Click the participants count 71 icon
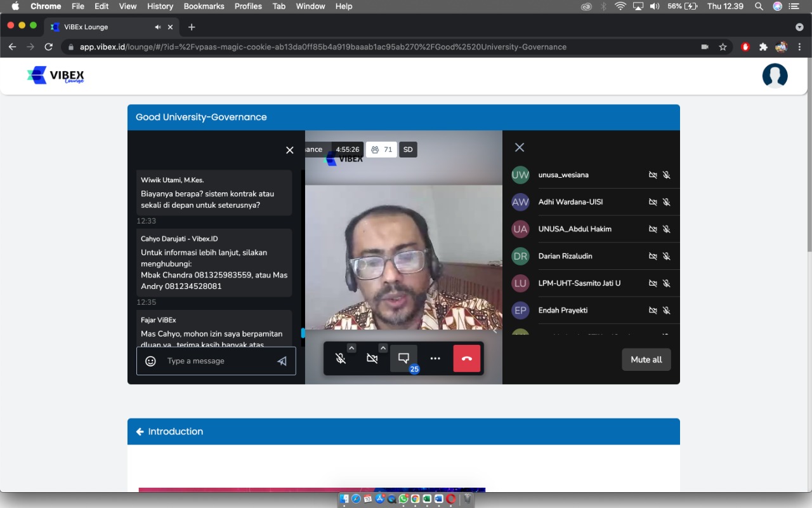 pos(381,150)
